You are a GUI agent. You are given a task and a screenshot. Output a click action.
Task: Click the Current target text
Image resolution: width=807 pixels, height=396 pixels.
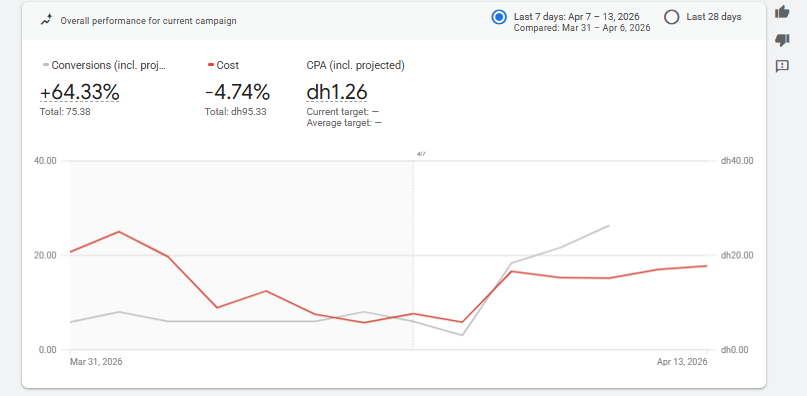343,112
